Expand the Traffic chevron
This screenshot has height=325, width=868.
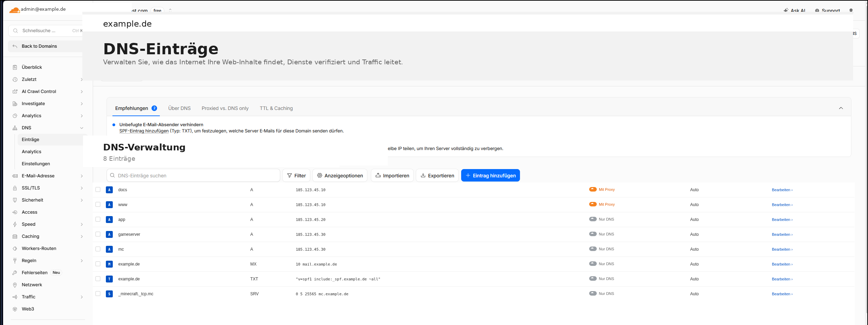coord(82,297)
